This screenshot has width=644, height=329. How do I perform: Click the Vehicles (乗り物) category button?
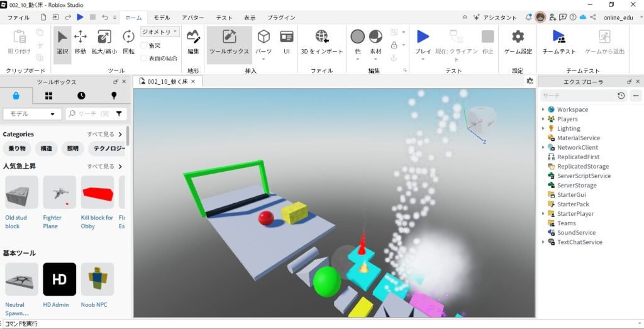point(17,149)
